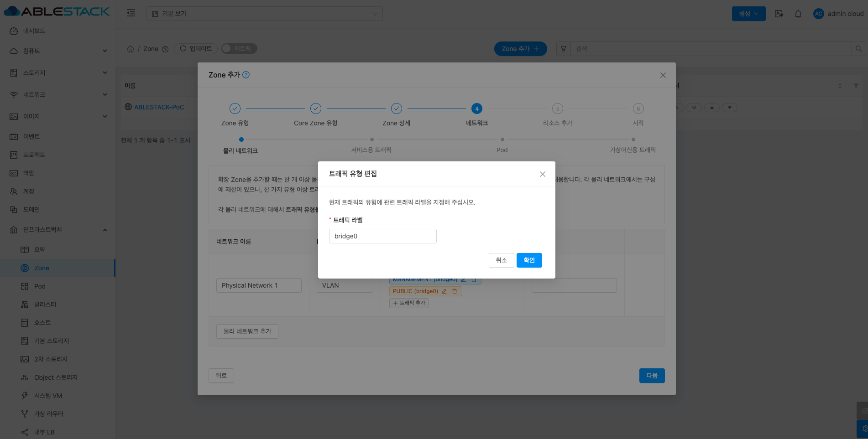Click the 다음 next button
Screen dimensions: 868x439
(652, 376)
